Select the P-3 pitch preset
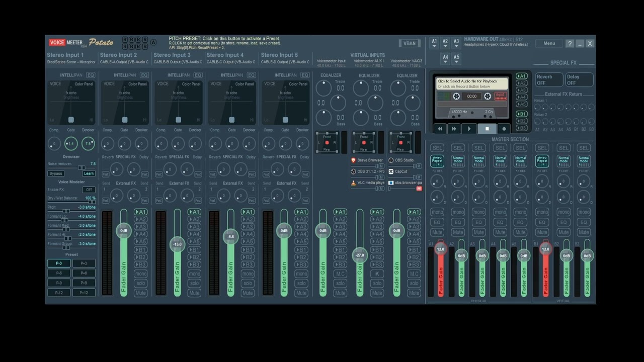The width and height of the screenshot is (644, 362). [59, 263]
